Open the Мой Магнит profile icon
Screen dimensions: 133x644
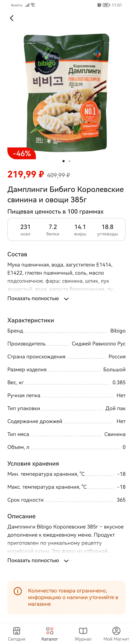click(116, 631)
